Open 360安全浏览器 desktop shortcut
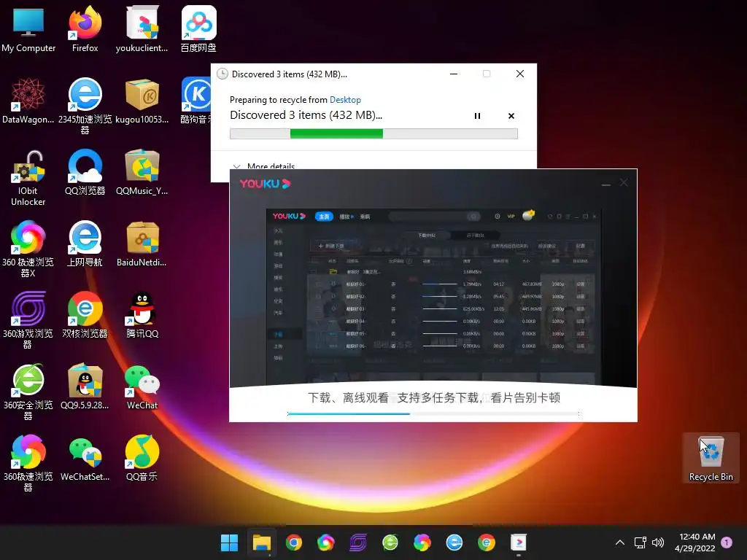This screenshot has width=747, height=560. pos(28,392)
